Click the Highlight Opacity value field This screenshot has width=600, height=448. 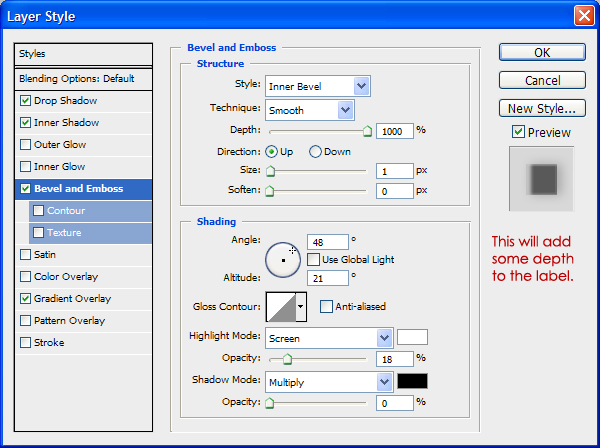tap(395, 359)
